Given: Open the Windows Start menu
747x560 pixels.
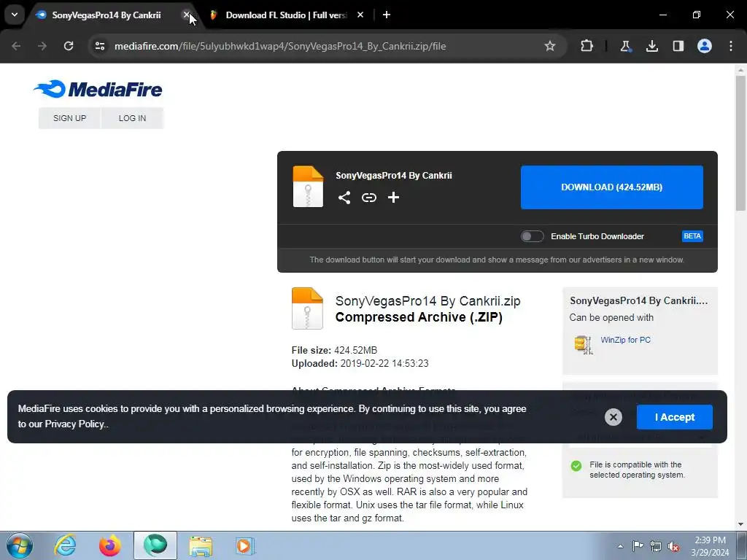Looking at the screenshot, I should tap(20, 545).
